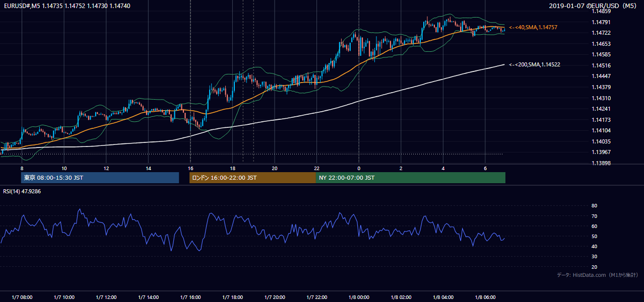Click RSI axis level 30
The image size is (644, 302).
595,257
